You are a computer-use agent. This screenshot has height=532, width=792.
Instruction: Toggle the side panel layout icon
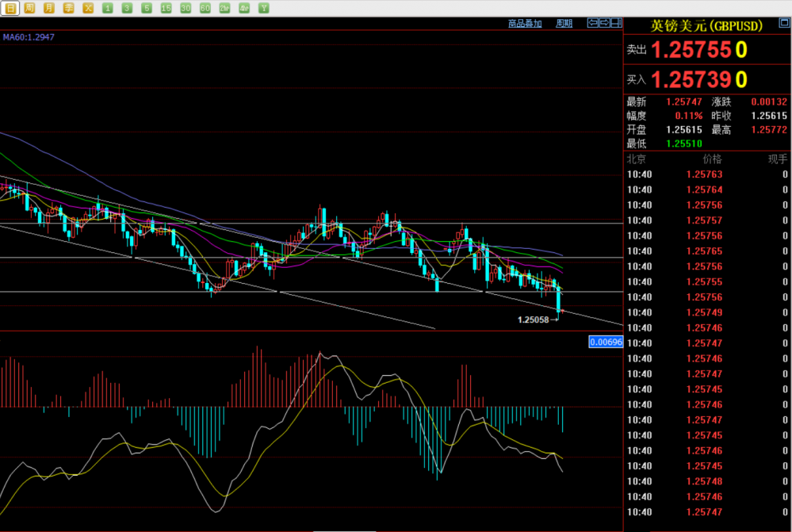[616, 23]
